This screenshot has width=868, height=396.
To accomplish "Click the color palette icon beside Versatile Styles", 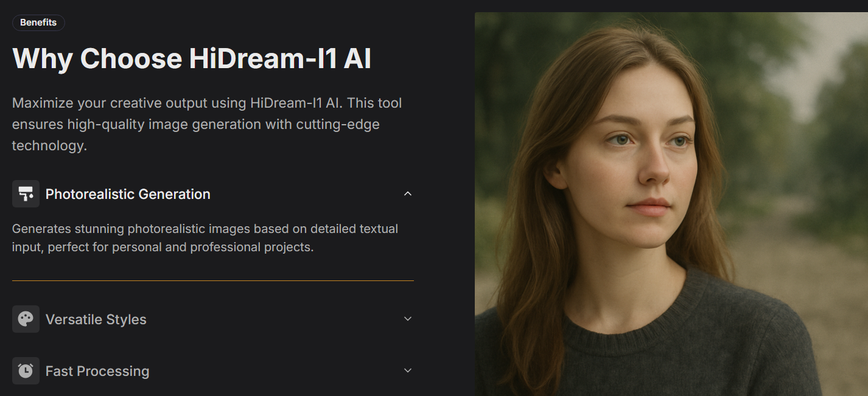I will tap(26, 319).
